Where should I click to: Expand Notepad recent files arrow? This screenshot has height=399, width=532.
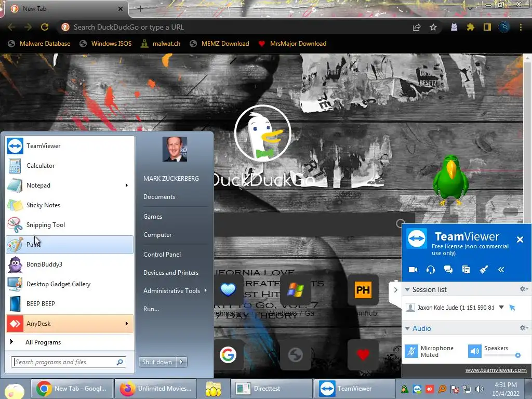(x=127, y=185)
